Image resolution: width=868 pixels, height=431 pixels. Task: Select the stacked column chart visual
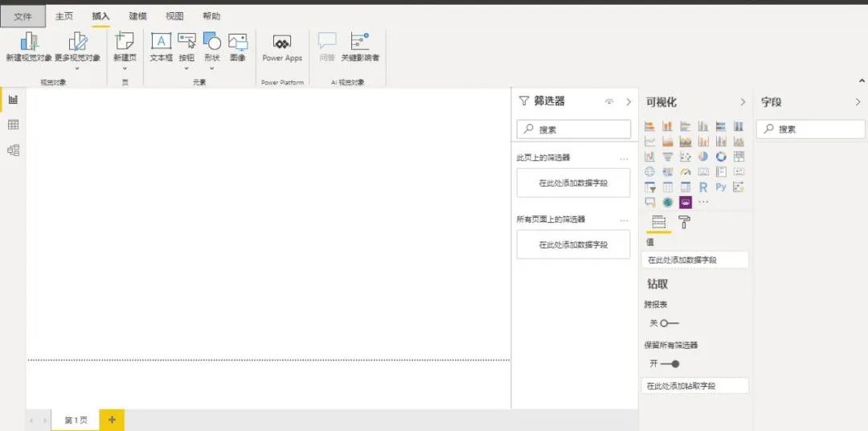point(668,127)
